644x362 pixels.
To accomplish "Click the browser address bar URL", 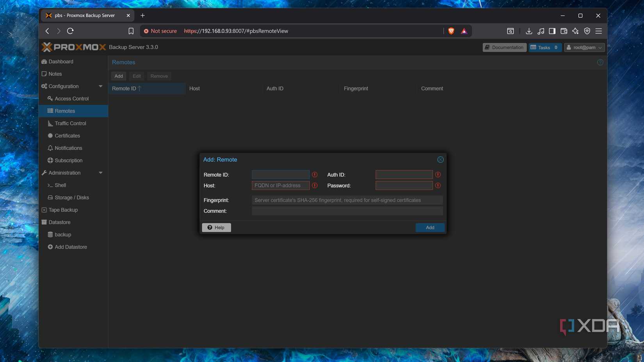I will 236,31.
